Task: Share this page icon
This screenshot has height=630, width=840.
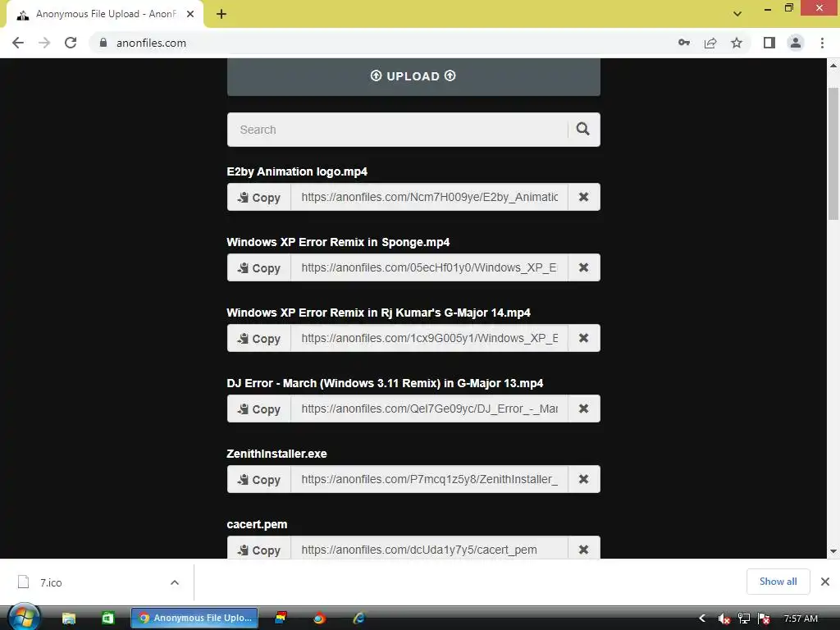Action: (710, 43)
